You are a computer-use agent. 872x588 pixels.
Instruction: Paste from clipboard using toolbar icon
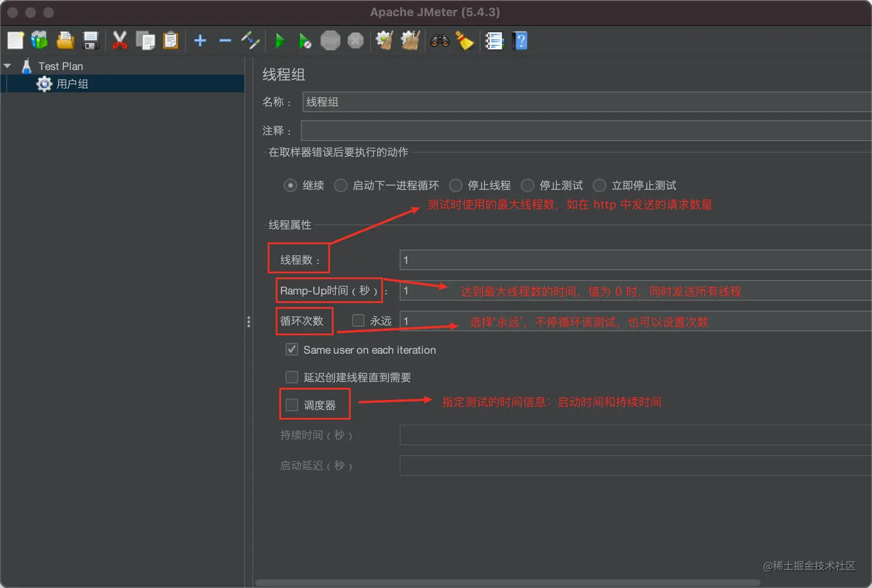(x=171, y=40)
